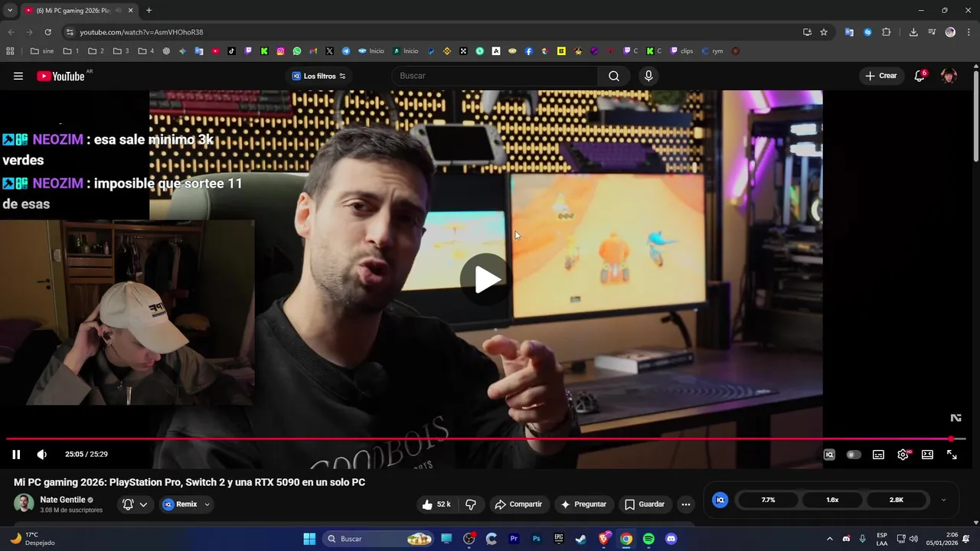The image size is (980, 551).
Task: Click the 7.7% stat pill
Action: click(x=768, y=500)
